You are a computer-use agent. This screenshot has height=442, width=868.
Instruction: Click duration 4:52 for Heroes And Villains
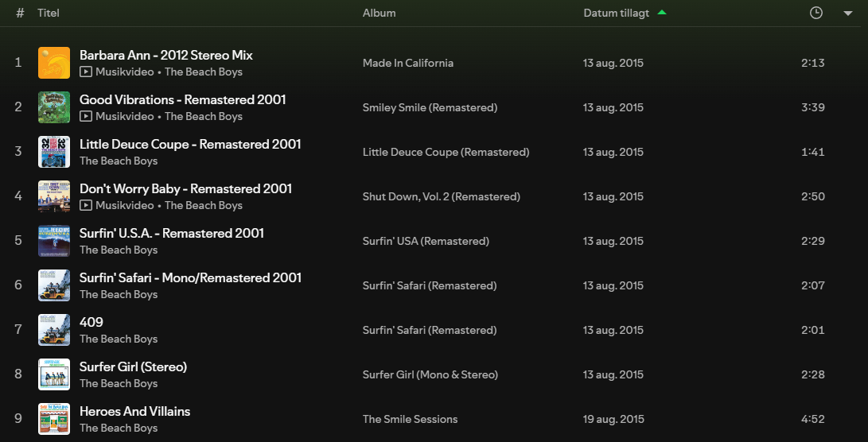(812, 419)
